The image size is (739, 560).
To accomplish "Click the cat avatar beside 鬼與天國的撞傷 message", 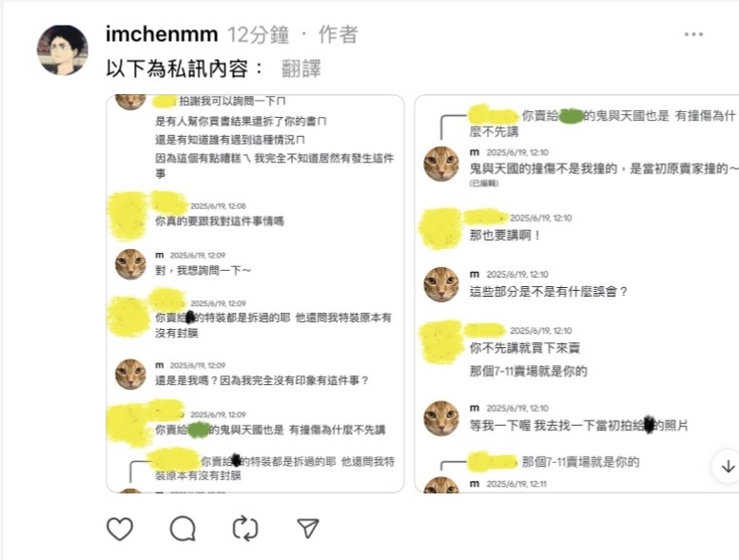I will tap(441, 164).
